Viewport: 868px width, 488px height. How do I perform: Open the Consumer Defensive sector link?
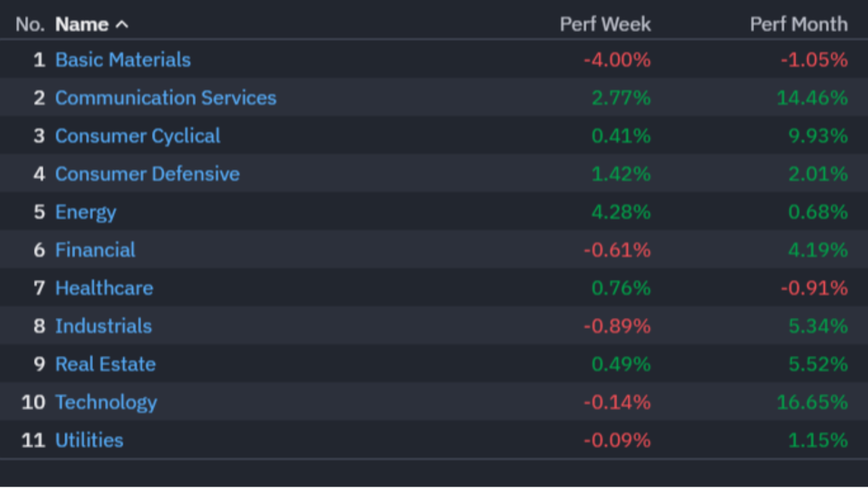coord(147,174)
